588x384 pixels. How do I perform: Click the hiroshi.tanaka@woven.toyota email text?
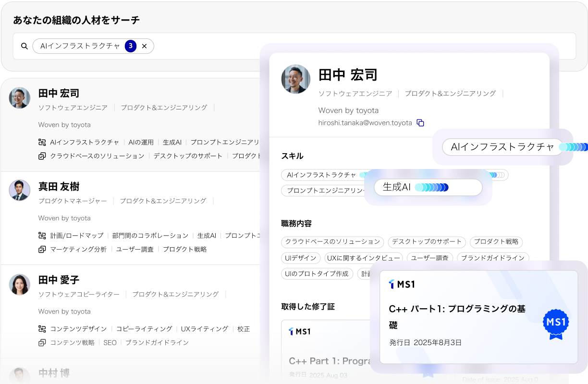point(365,123)
